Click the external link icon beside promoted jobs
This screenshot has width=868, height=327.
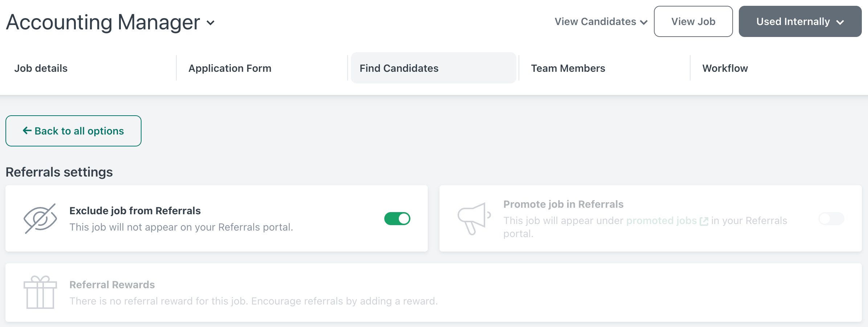pyautogui.click(x=704, y=221)
